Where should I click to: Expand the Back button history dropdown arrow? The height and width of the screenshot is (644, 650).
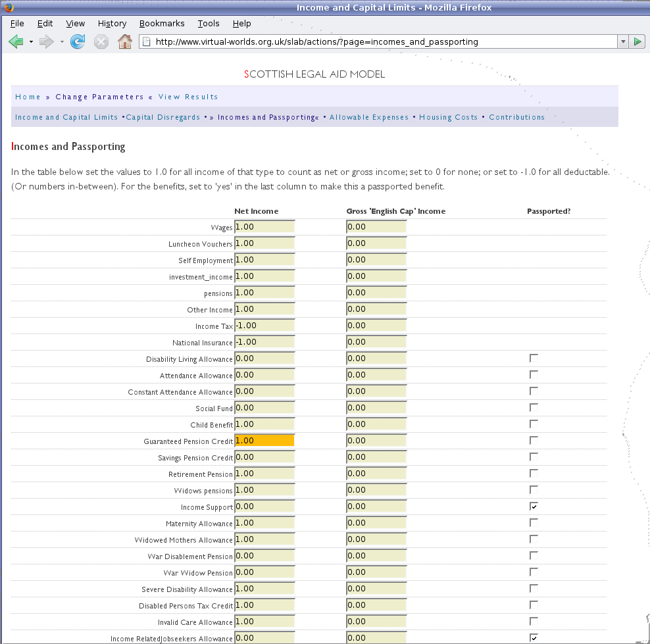31,42
